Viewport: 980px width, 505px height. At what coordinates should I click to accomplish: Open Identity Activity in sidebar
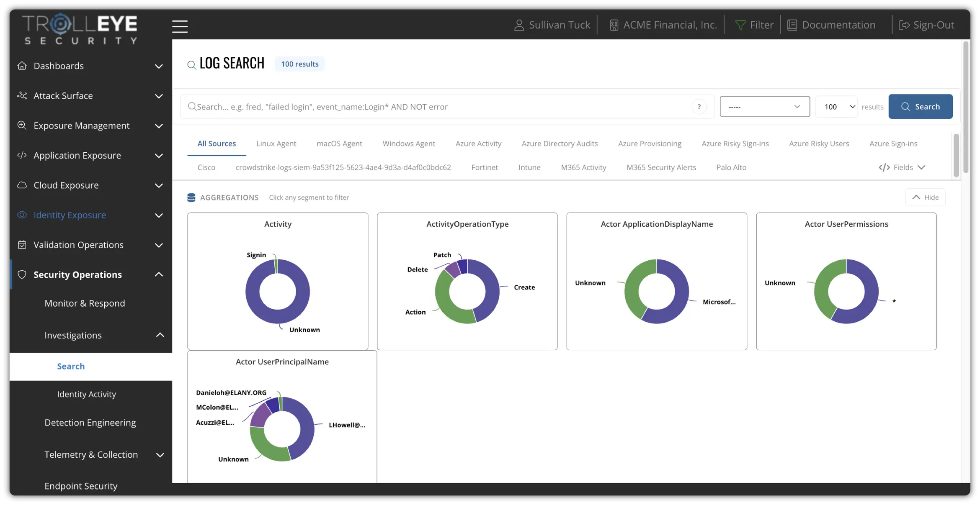[x=86, y=394]
